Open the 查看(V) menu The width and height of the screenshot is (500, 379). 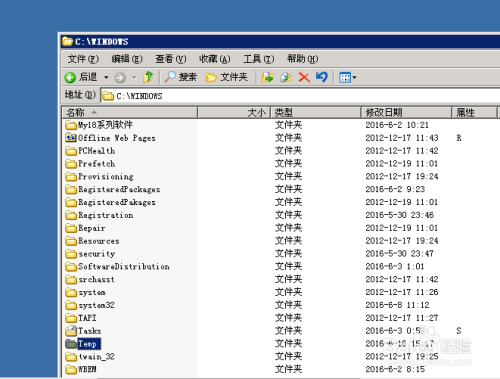[x=171, y=59]
